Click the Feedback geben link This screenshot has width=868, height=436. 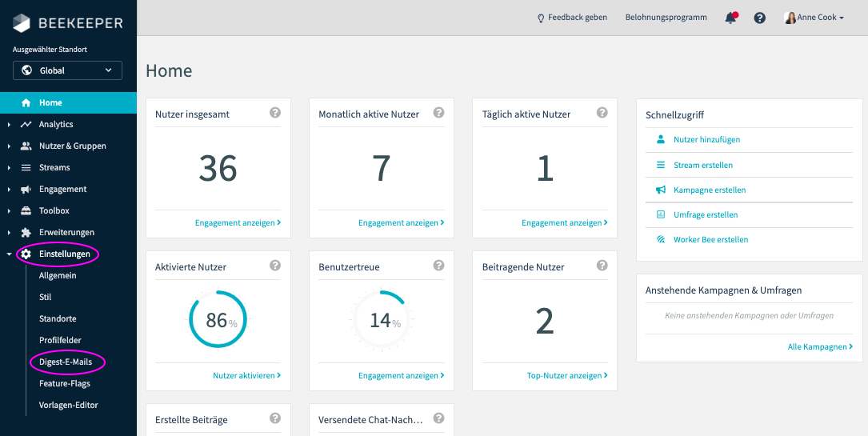click(572, 18)
